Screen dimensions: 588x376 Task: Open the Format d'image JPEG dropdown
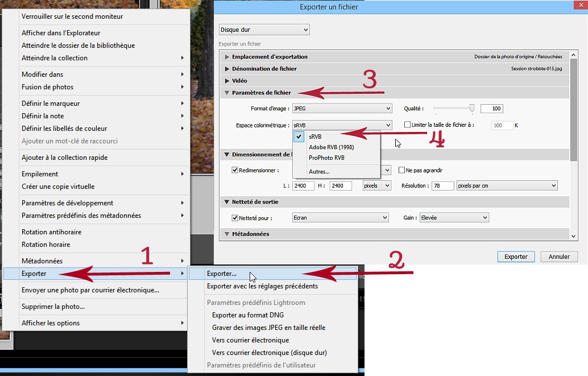pyautogui.click(x=342, y=108)
